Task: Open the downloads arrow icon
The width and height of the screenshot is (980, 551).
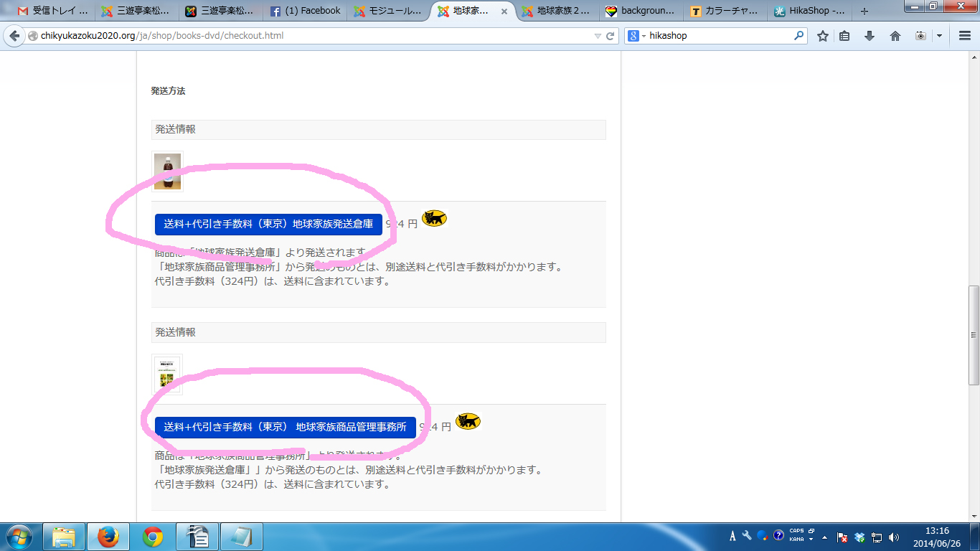Action: click(x=870, y=36)
